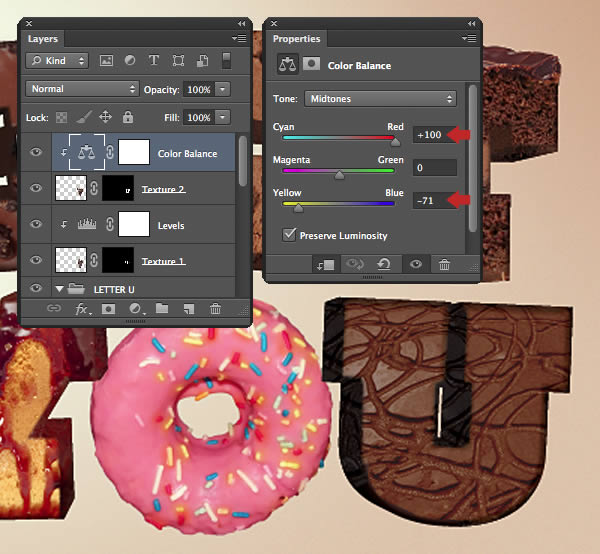600x554 pixels.
Task: Select the Levels layer mask thumbnail
Action: pyautogui.click(x=134, y=224)
